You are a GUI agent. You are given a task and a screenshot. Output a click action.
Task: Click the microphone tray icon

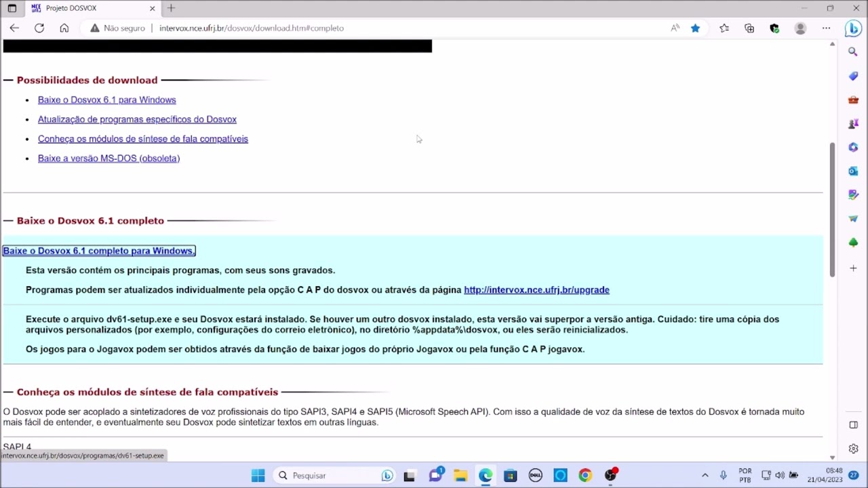pos(723,476)
